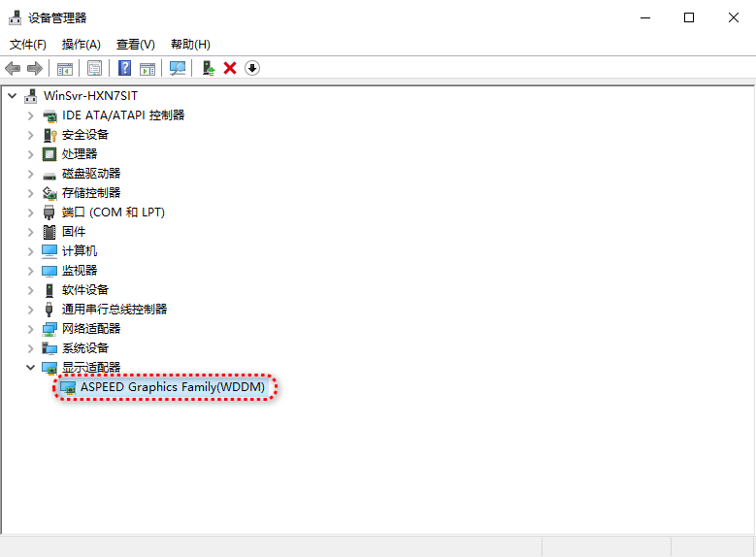The height and width of the screenshot is (557, 756).
Task: Click the 处理器 chip icon
Action: coord(49,154)
